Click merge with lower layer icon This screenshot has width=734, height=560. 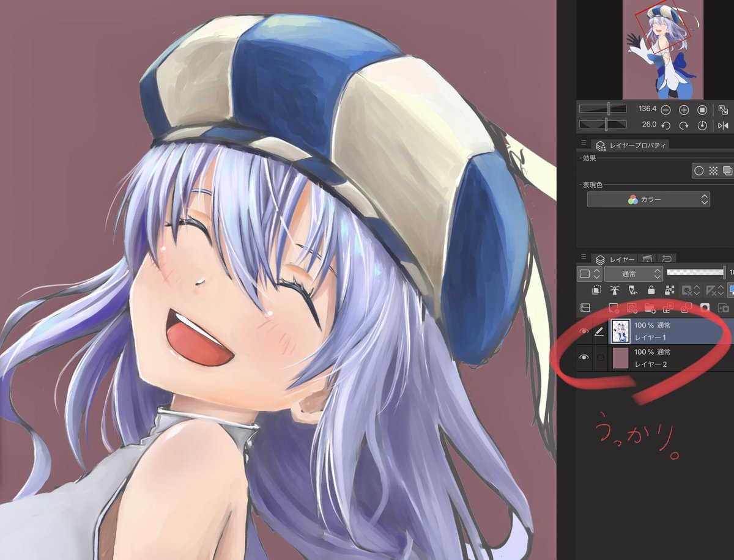686,308
